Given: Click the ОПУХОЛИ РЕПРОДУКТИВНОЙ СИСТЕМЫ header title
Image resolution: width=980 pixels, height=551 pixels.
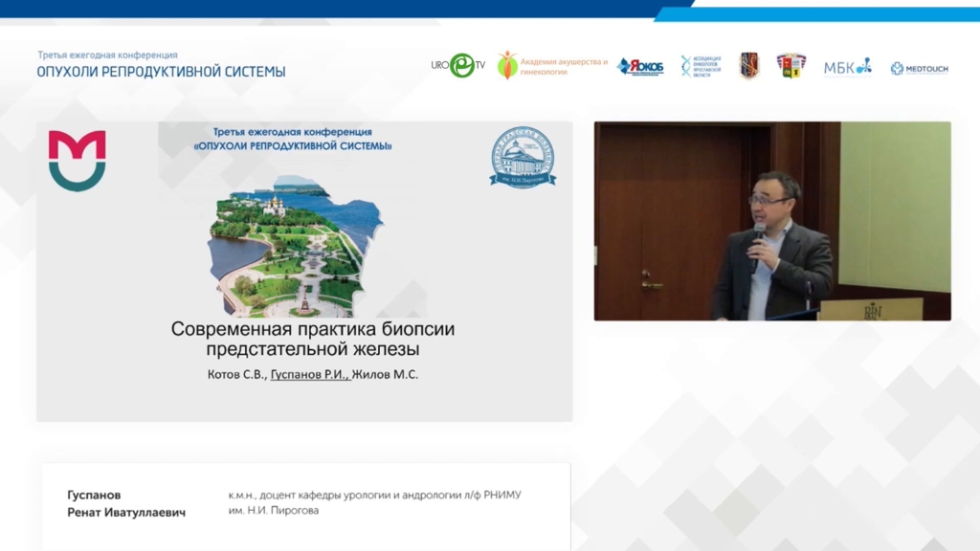Looking at the screenshot, I should click(x=161, y=72).
